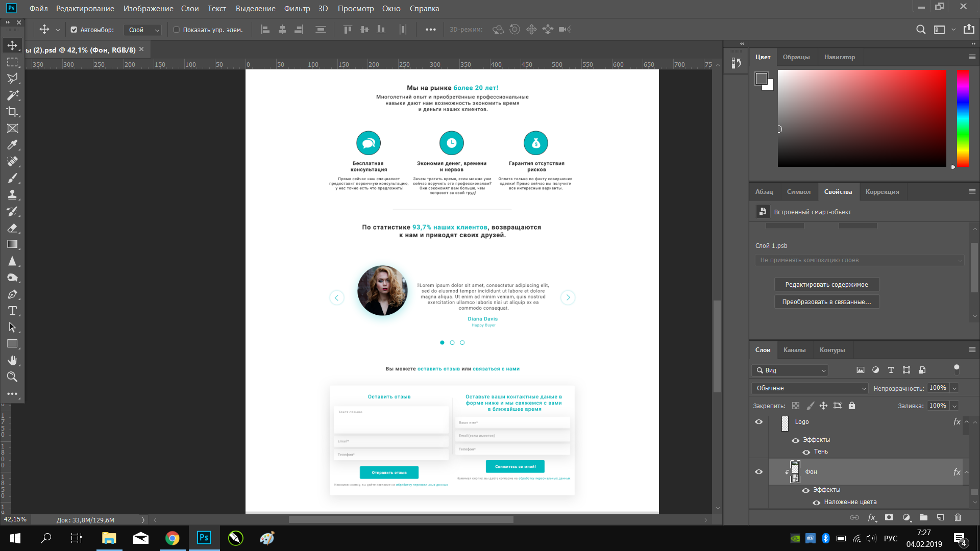Screen dimensions: 980x551
Task: Select the Zoom tool in toolbox
Action: (12, 377)
